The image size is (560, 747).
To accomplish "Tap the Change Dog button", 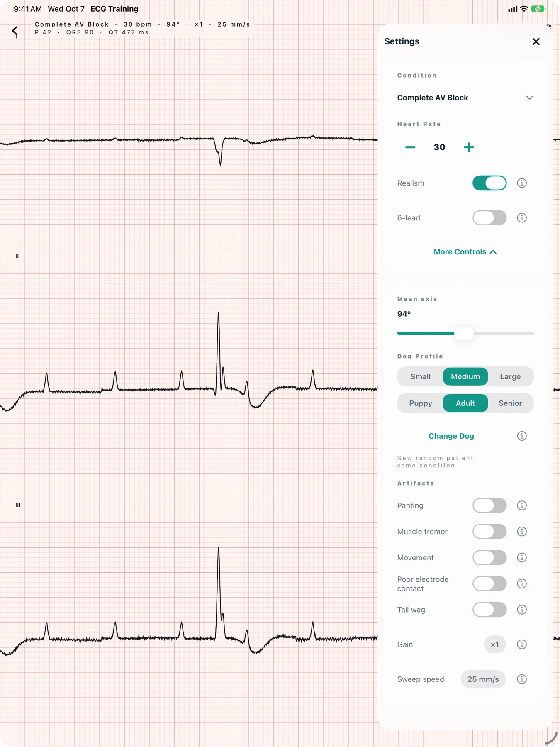I will (451, 436).
